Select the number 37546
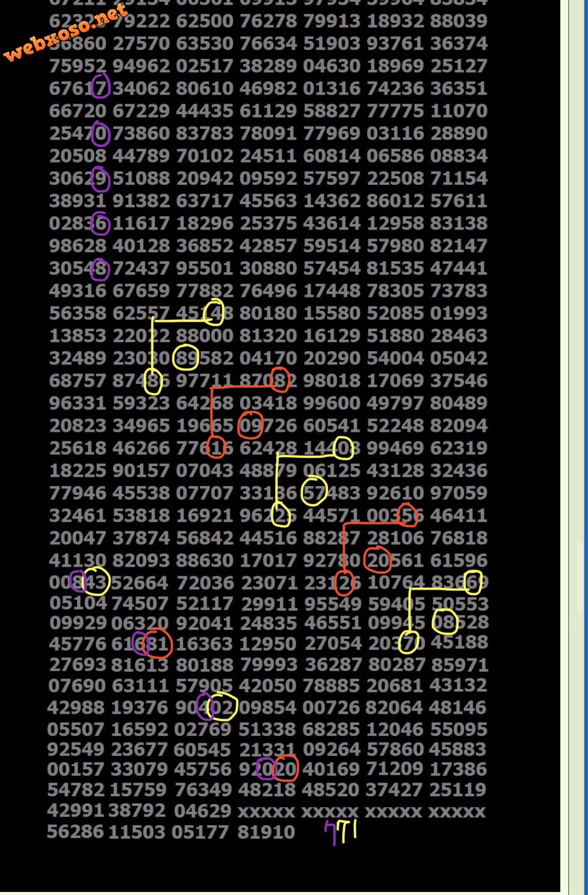 [x=459, y=381]
